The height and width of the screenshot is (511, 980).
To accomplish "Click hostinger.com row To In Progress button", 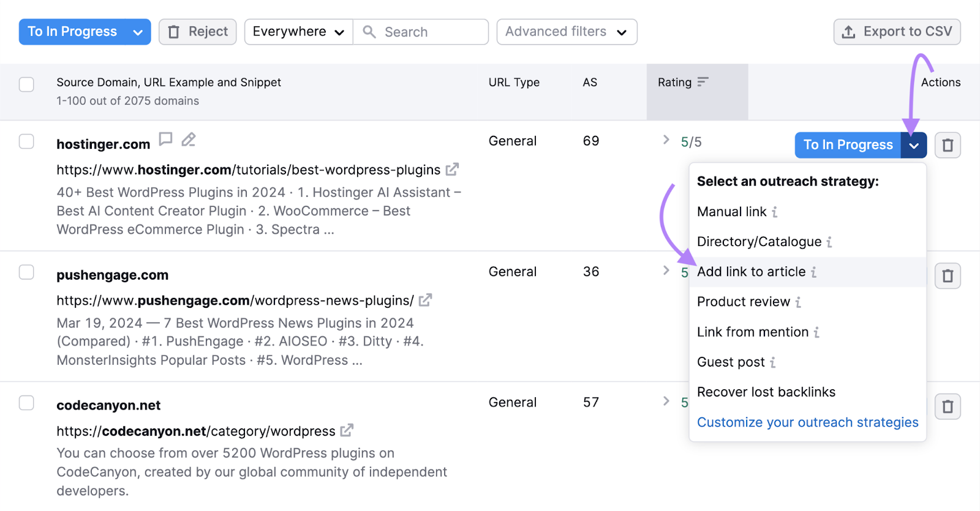I will point(848,145).
